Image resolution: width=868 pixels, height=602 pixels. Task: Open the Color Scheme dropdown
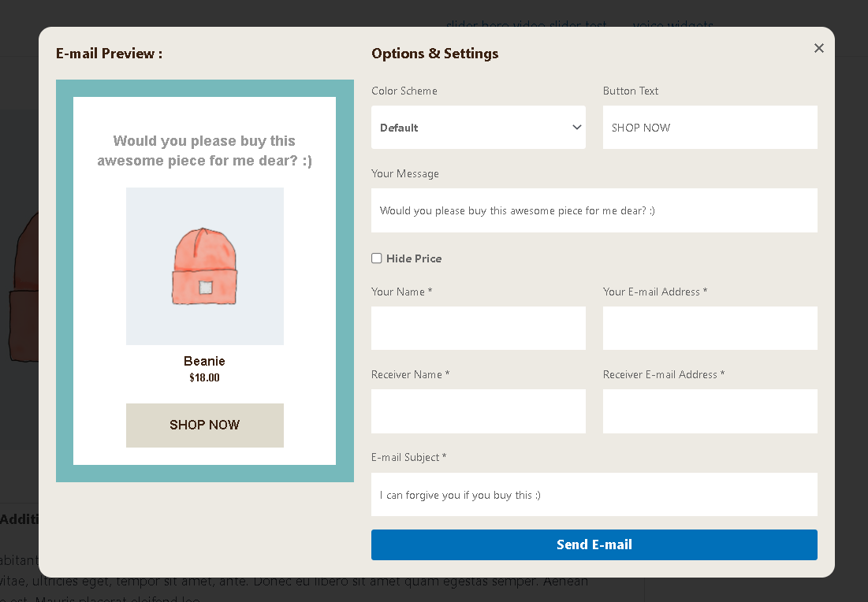click(478, 128)
